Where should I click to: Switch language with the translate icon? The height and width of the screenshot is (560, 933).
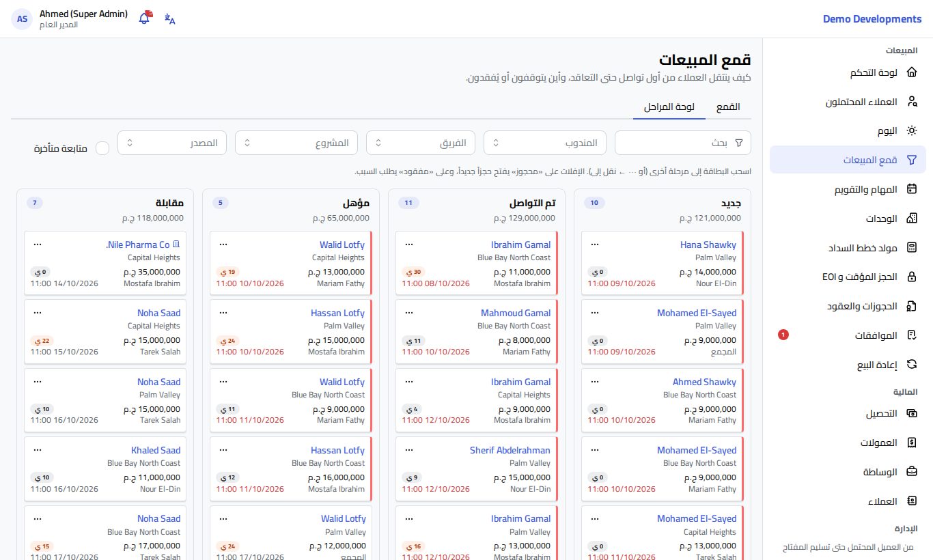click(170, 19)
